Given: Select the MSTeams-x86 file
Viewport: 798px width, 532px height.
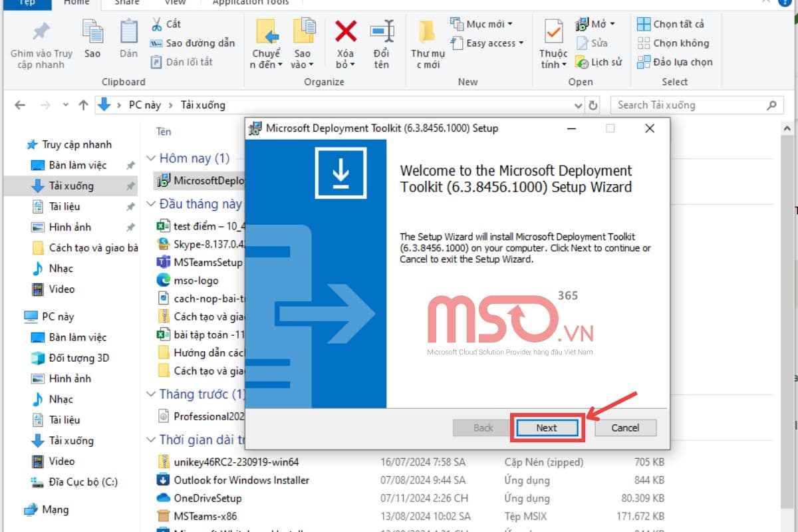Looking at the screenshot, I should coord(197,516).
